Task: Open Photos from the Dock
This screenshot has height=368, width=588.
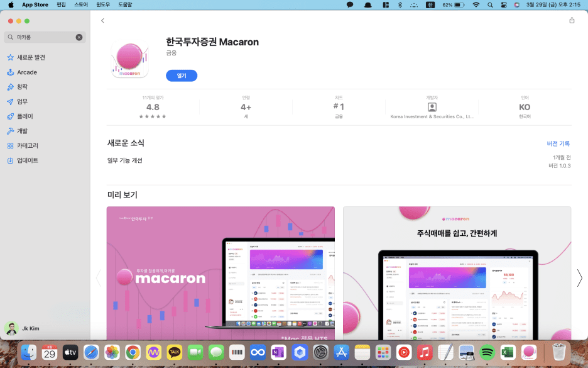Action: pos(112,352)
